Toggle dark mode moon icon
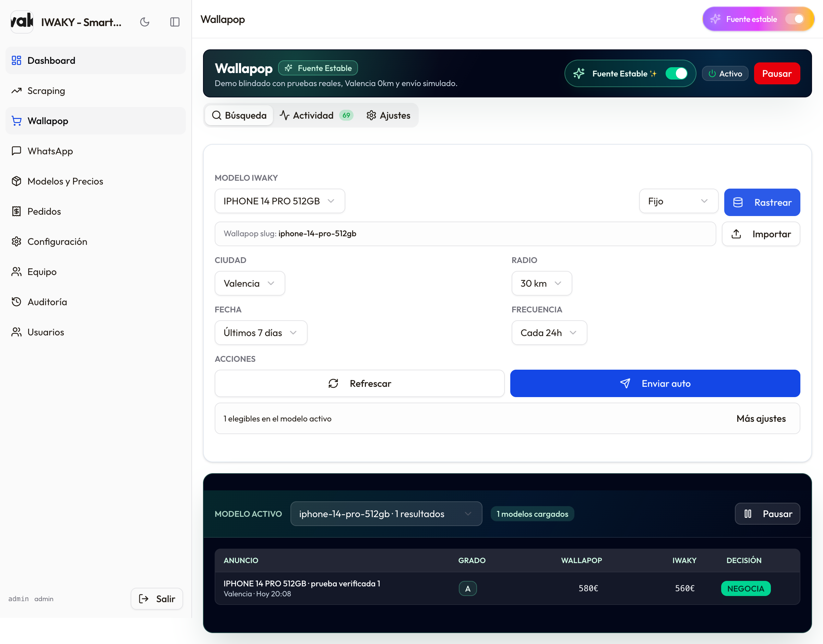The height and width of the screenshot is (644, 823). click(x=145, y=22)
